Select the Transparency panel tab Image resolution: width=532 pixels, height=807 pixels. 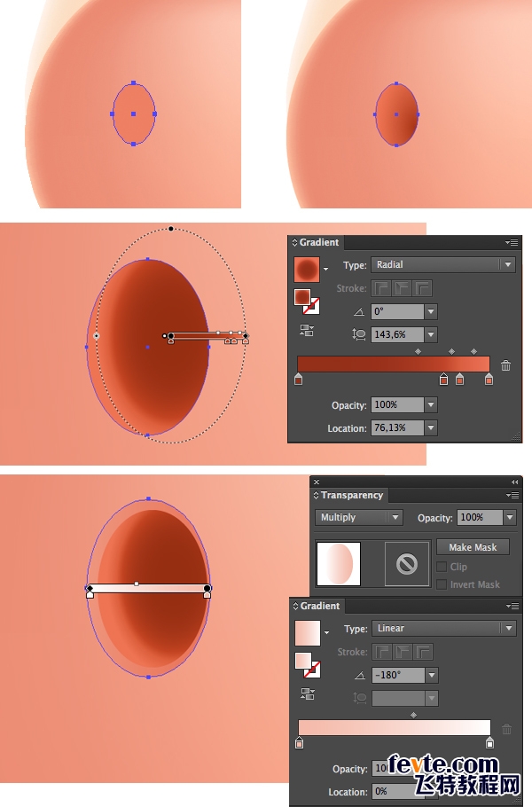(348, 495)
